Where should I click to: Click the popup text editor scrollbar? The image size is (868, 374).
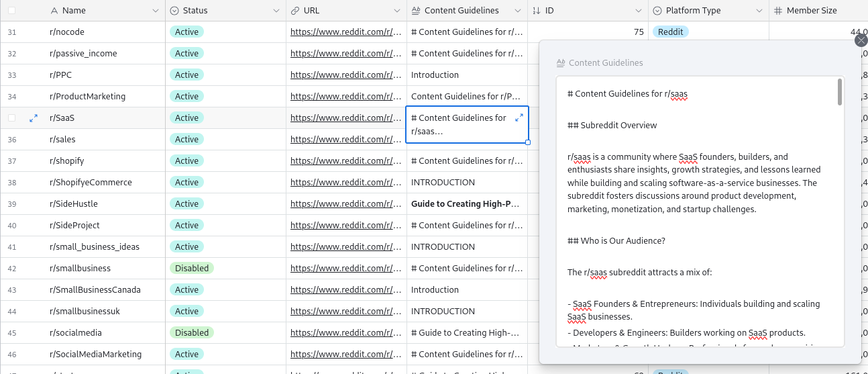pos(839,92)
